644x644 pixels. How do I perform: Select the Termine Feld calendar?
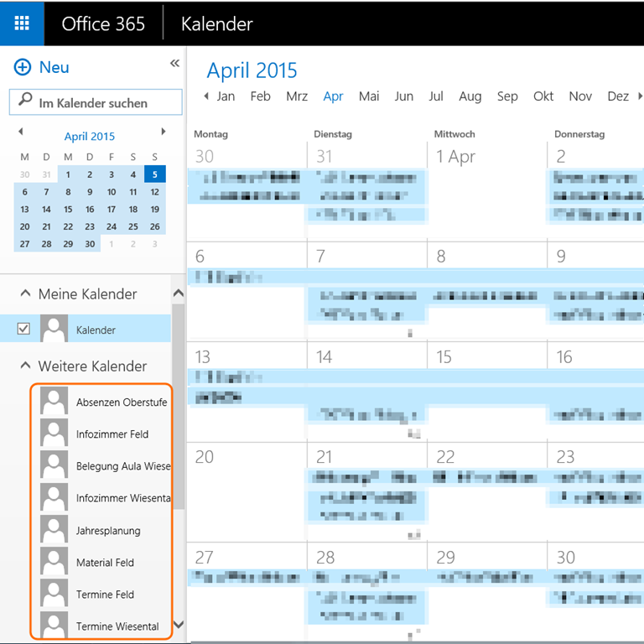coord(105,595)
